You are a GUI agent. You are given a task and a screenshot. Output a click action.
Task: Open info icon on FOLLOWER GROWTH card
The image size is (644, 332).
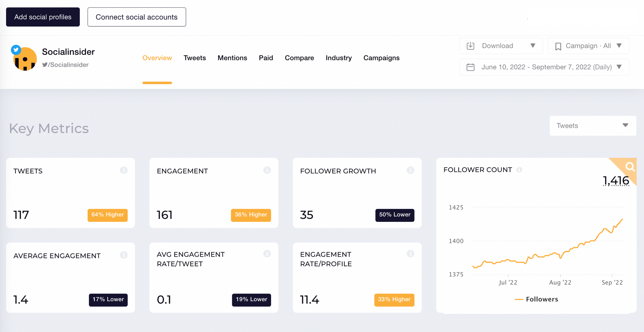pos(410,170)
